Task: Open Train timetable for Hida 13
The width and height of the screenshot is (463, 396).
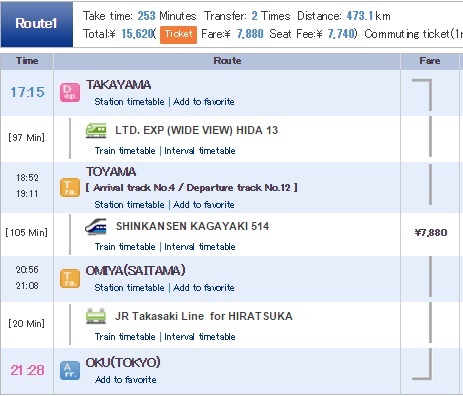Action: 125,151
